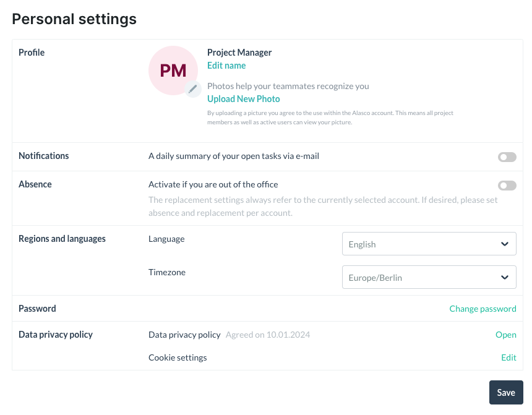The width and height of the screenshot is (532, 415).
Task: Enable daily summary e-mail notifications toggle
Action: coord(507,157)
